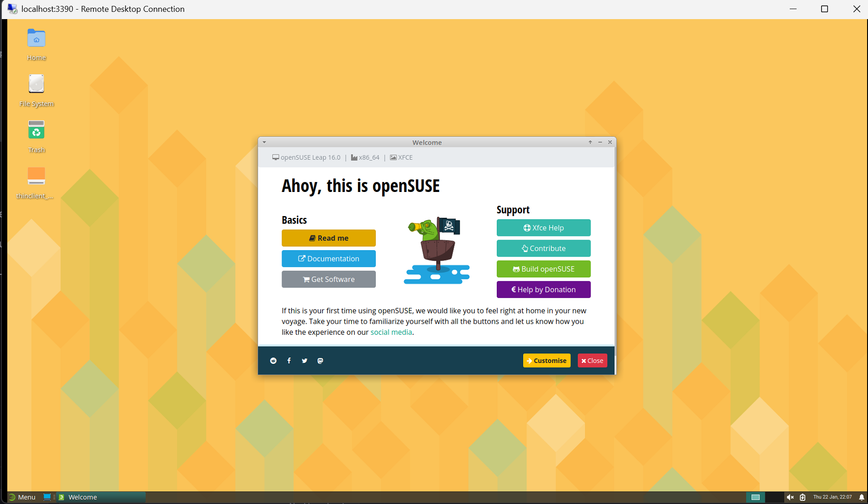Open the thinclient drive desktop icon

coord(36,177)
